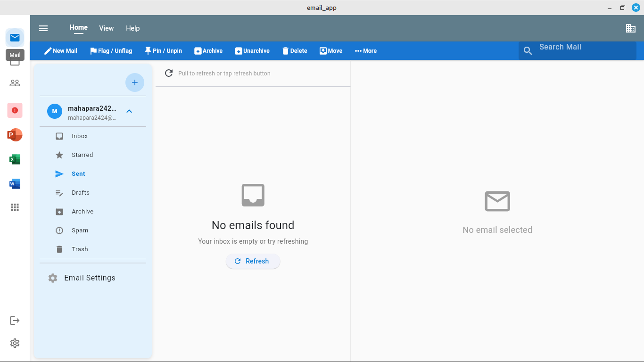Toggle Pin / Unpin in toolbar
The width and height of the screenshot is (644, 362).
coord(163,51)
